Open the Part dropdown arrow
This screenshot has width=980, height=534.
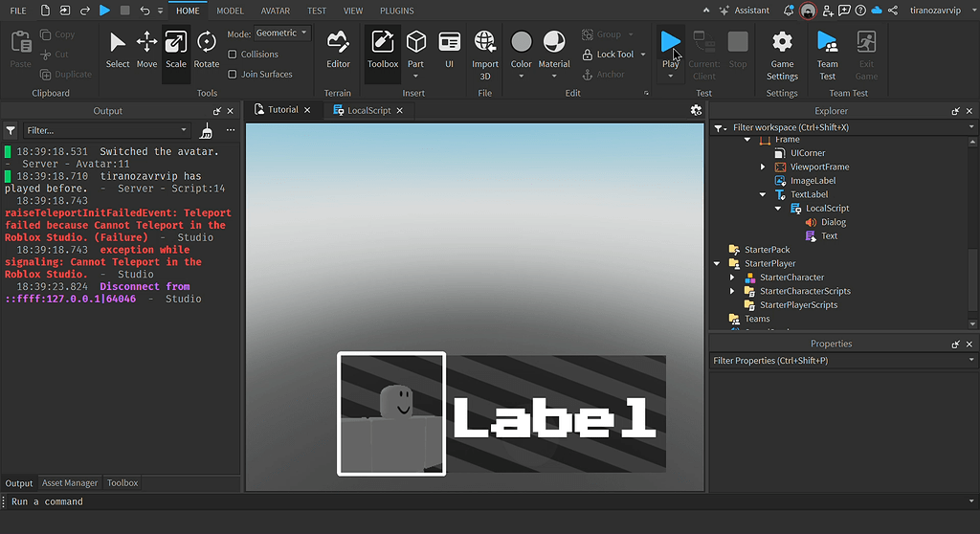tap(415, 78)
